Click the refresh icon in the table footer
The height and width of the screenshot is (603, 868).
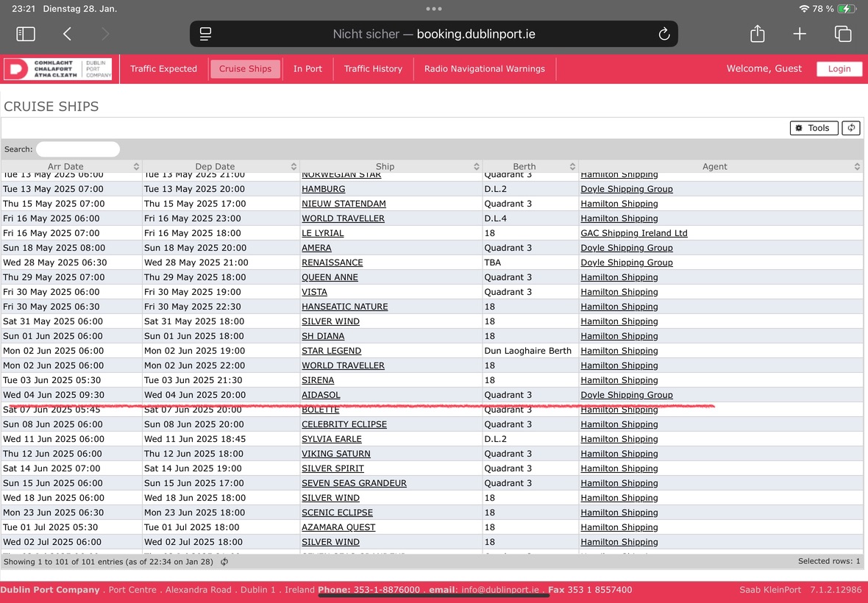tap(224, 562)
